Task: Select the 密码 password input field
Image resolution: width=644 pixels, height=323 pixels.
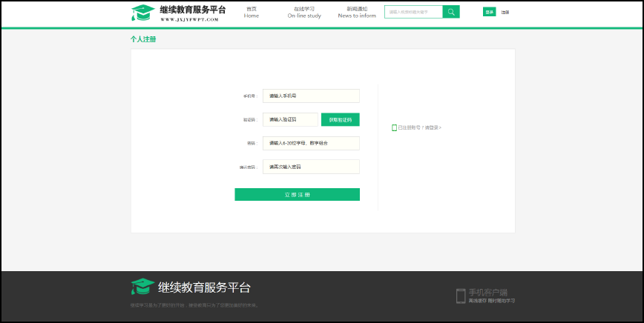Action: coord(311,143)
